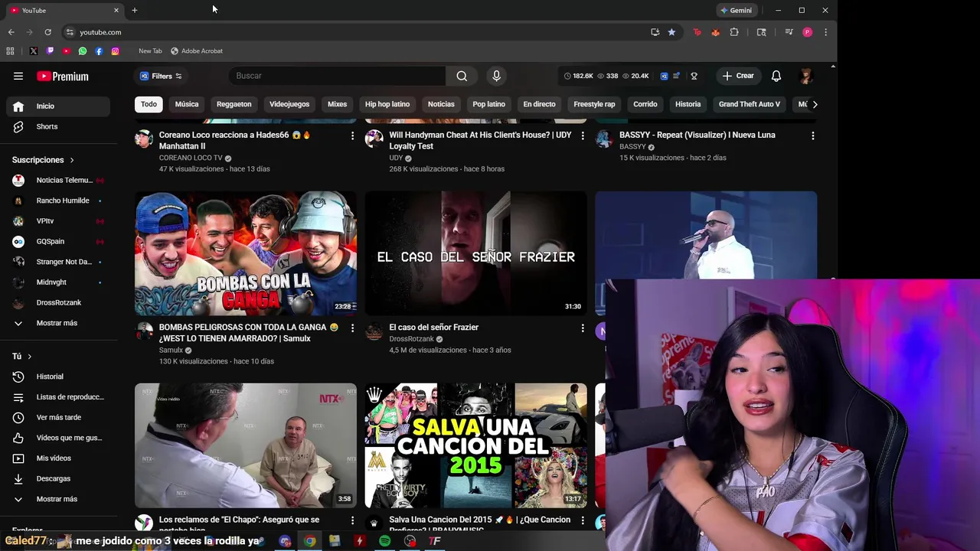Screen dimensions: 980x551
Task: Select the Música chip
Action: point(187,104)
